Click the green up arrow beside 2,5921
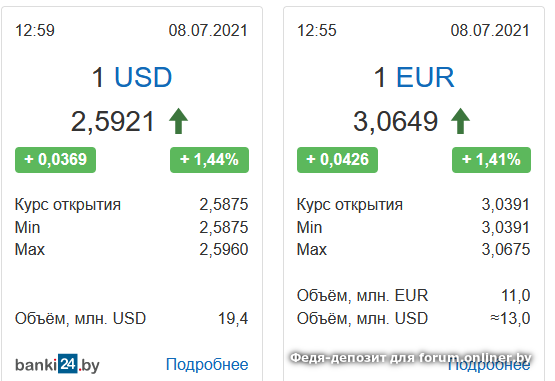 pyautogui.click(x=178, y=121)
